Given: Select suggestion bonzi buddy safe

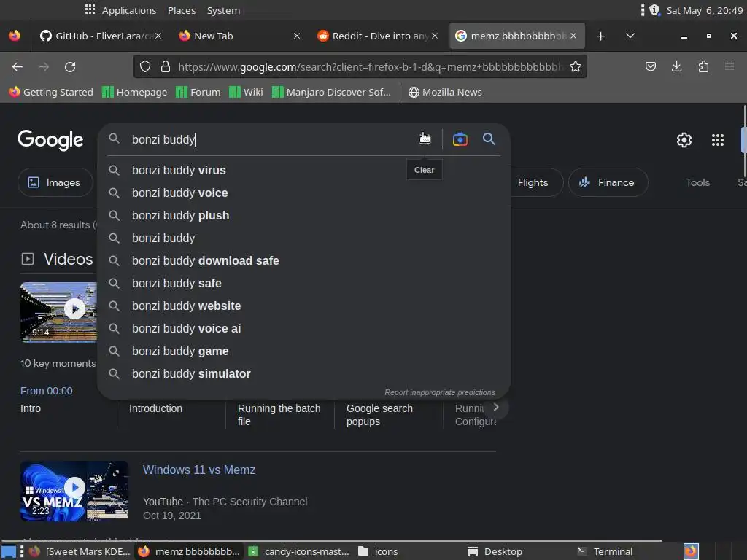Looking at the screenshot, I should point(303,284).
